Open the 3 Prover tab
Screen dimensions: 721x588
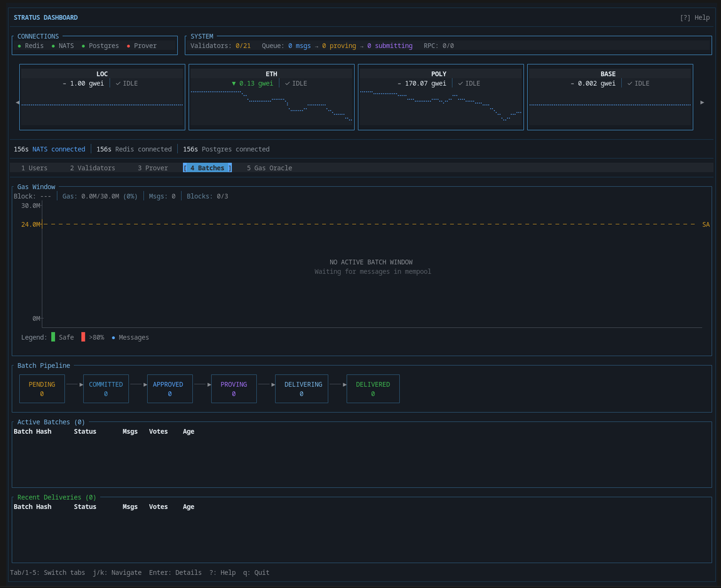click(x=153, y=168)
